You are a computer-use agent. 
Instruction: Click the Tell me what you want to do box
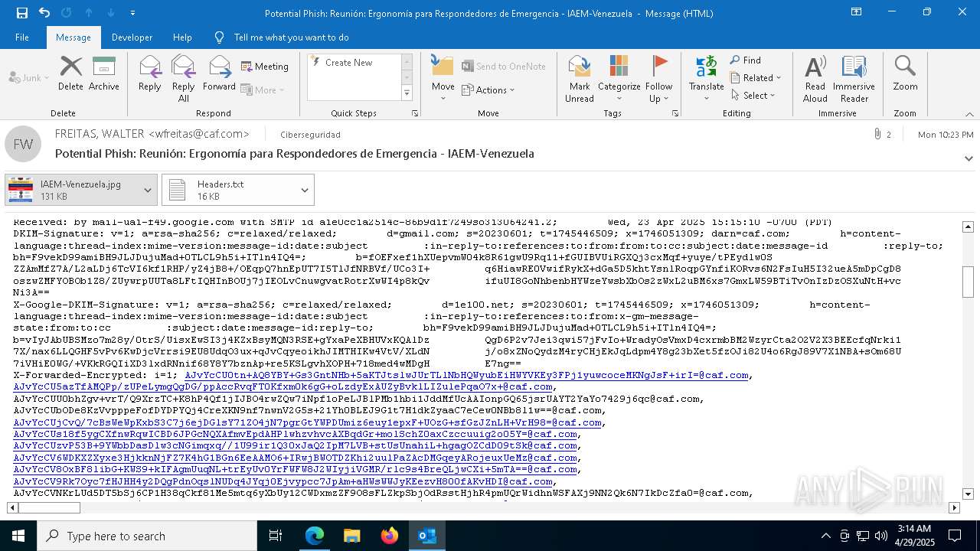click(291, 37)
